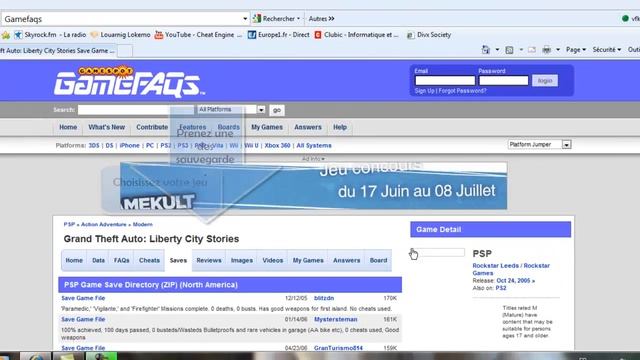The width and height of the screenshot is (640, 360).
Task: Open the Skyrock.fm - La radio bookmark
Action: pyautogui.click(x=50, y=35)
